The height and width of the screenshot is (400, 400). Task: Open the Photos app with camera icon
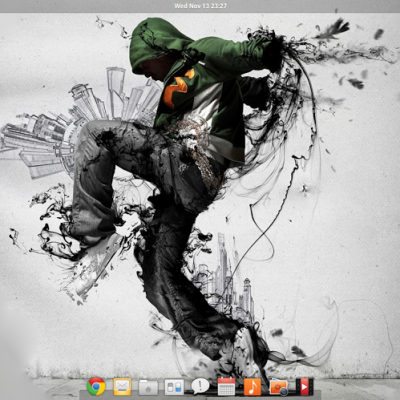click(279, 387)
